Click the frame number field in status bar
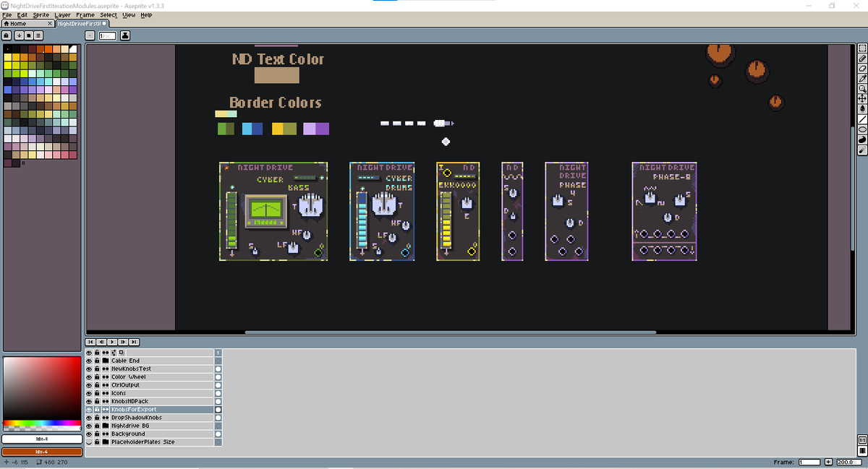The height and width of the screenshot is (469, 868). (x=809, y=462)
